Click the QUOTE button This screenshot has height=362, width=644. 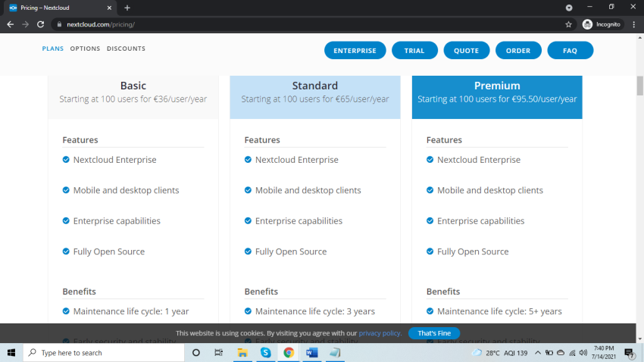pyautogui.click(x=466, y=51)
